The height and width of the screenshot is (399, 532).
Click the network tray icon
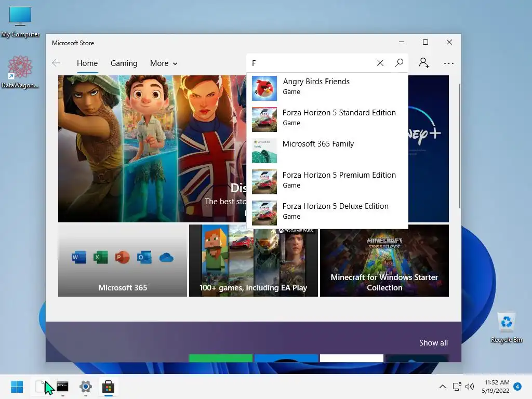tap(457, 387)
